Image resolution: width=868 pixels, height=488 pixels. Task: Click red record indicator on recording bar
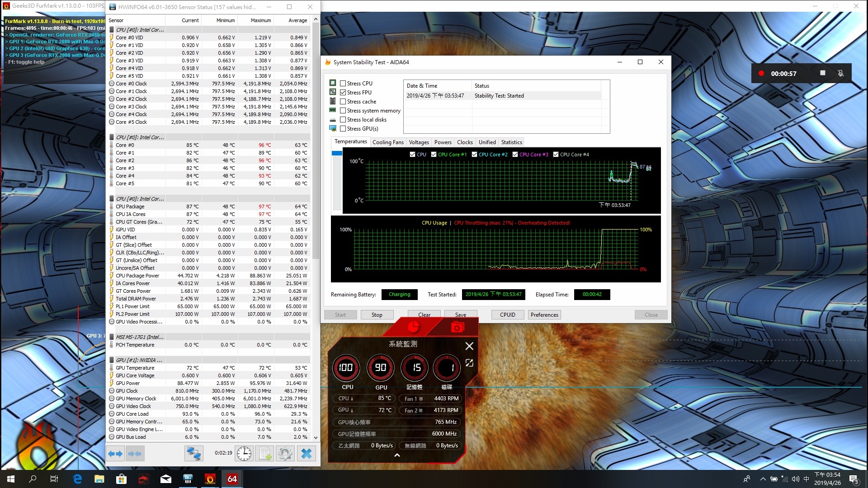tap(761, 73)
